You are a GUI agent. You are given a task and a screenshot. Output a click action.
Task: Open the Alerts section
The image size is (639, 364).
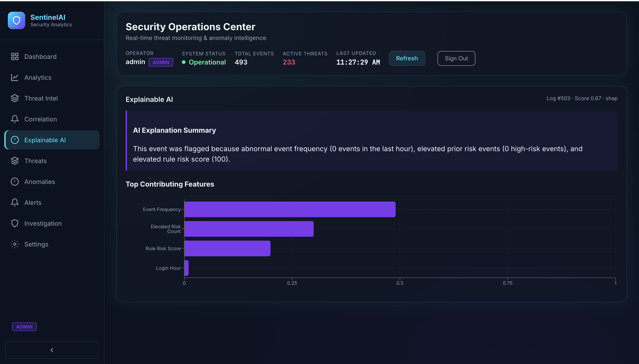click(x=52, y=202)
